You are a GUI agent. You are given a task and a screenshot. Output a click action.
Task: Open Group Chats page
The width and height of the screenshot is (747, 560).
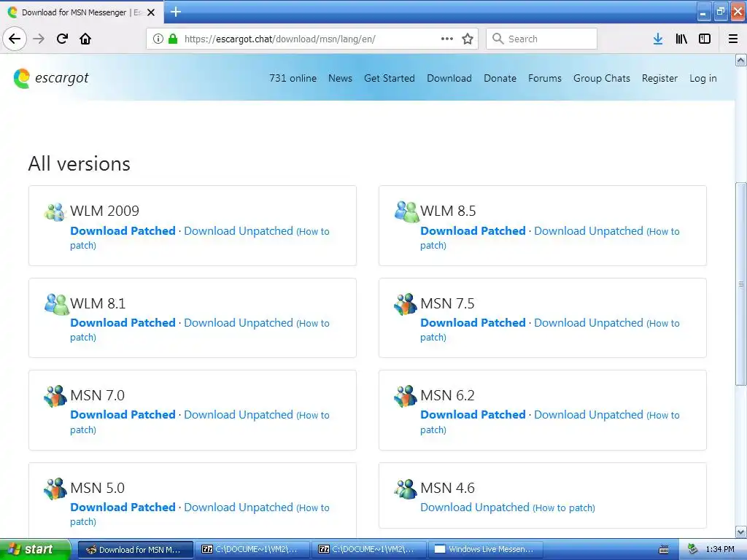pos(602,78)
